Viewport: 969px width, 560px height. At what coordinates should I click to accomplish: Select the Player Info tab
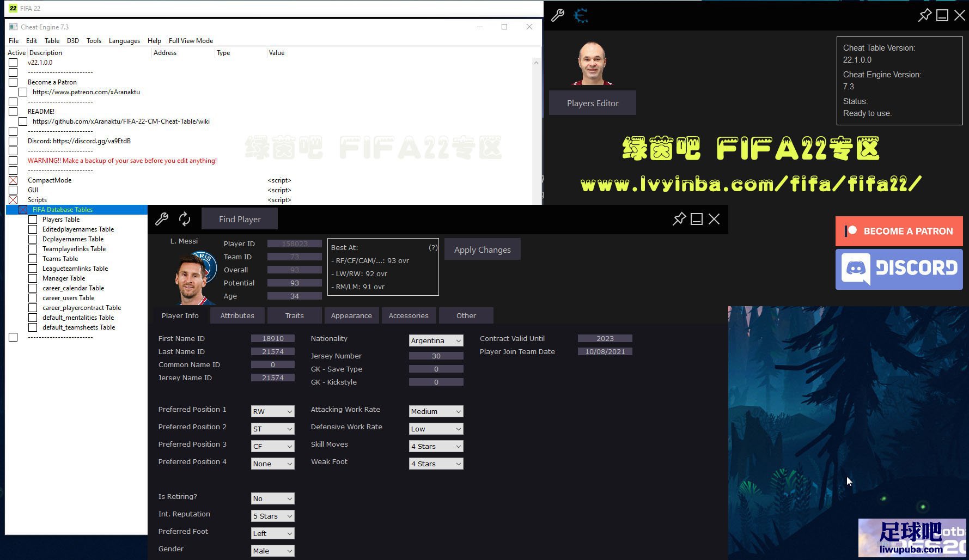pos(180,315)
